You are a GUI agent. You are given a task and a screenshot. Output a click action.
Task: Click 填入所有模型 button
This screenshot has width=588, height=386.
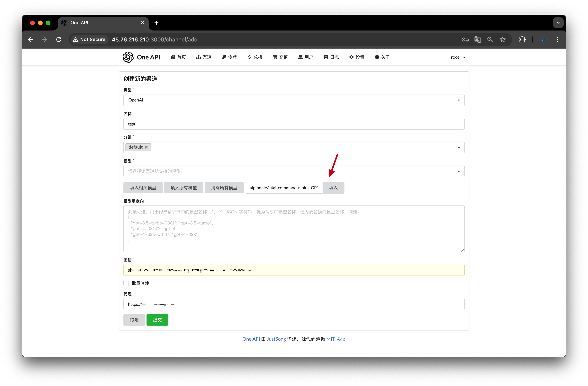[x=183, y=188]
